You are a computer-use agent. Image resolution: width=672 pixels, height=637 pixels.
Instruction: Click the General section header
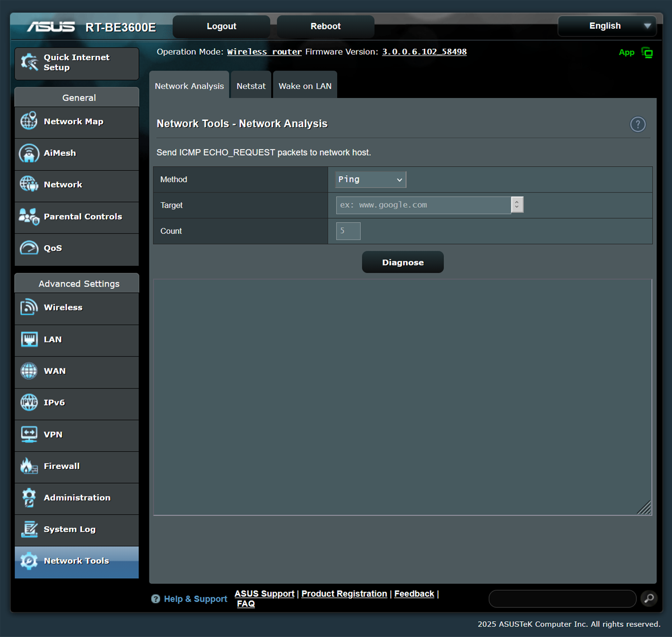pyautogui.click(x=77, y=97)
